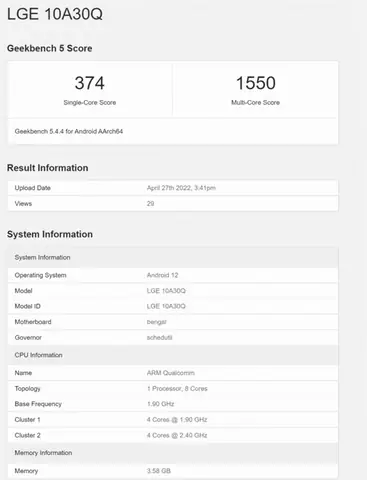
Task: Click the bengal motherboard value
Action: pos(157,322)
